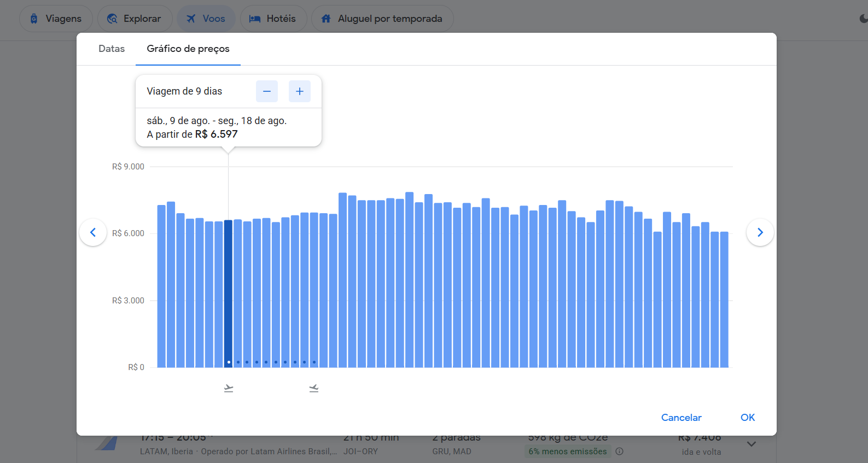This screenshot has width=868, height=463.
Task: Expand the LATAM, Iberia flight details chevron
Action: pyautogui.click(x=752, y=444)
